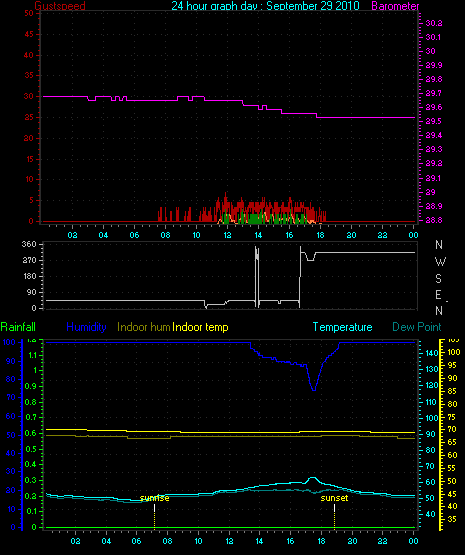Select the blue Humidity legend label
Viewport: 465px width, 555px height.
(x=86, y=327)
